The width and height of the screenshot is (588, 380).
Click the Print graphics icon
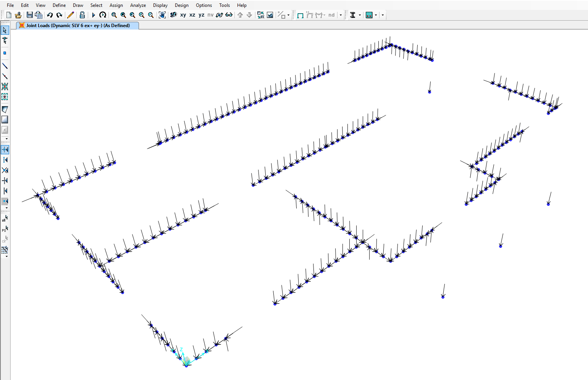[x=39, y=15]
